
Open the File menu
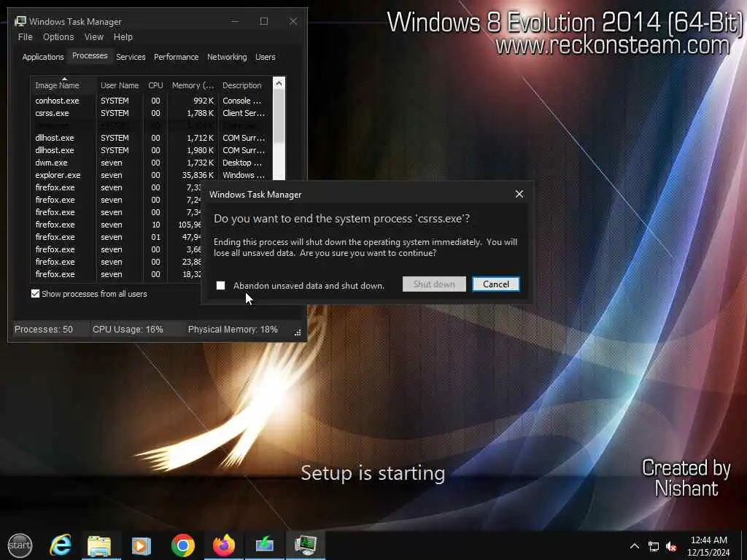tap(26, 36)
